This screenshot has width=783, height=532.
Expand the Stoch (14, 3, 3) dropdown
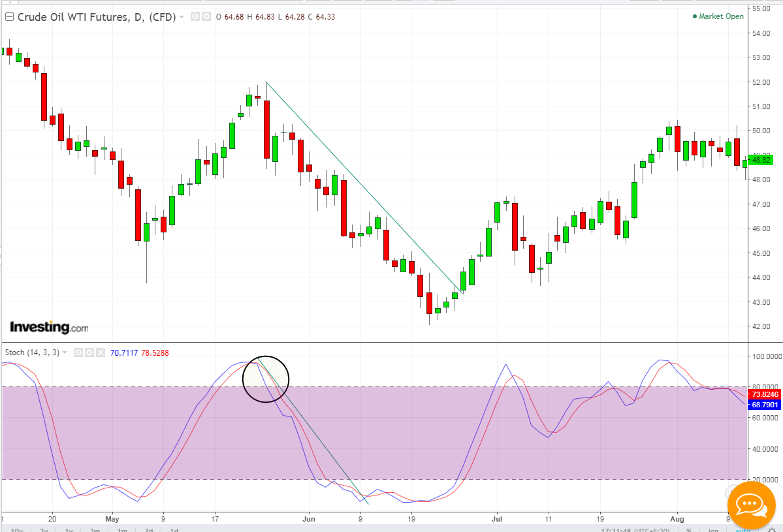point(64,352)
